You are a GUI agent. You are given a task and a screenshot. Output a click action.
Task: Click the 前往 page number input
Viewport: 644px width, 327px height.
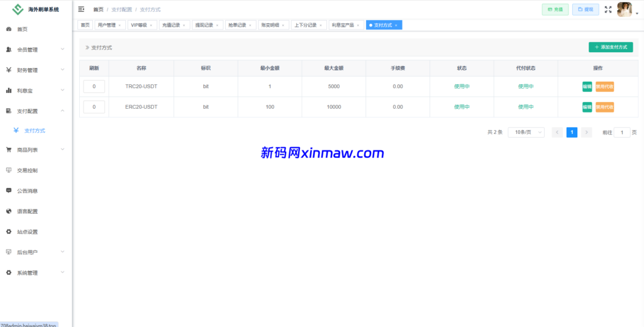[x=622, y=132]
